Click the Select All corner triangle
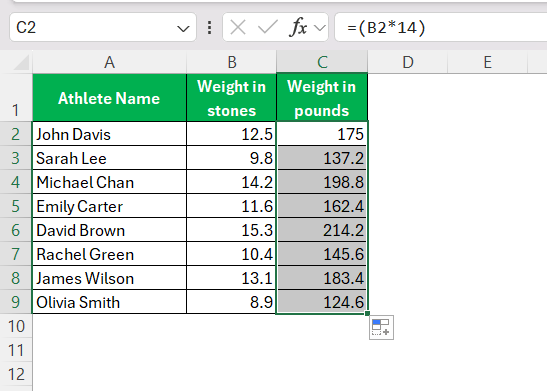547x391 pixels. [21, 63]
